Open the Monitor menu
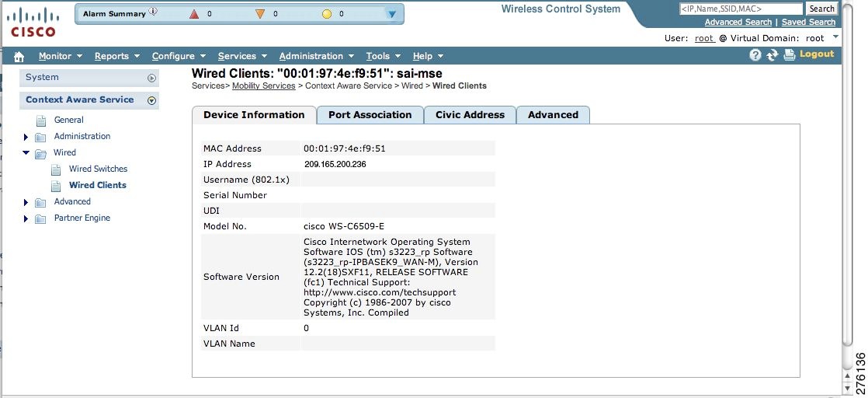The width and height of the screenshot is (868, 398). click(x=61, y=56)
